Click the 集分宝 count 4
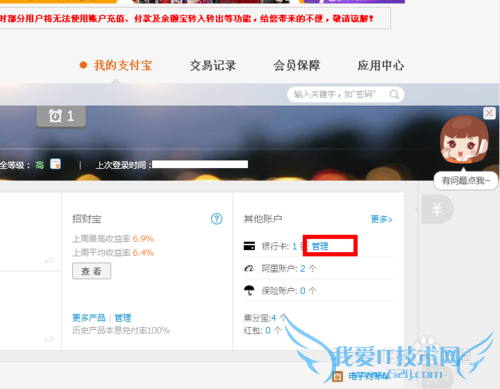Screen dimensions: 500x389 [x=274, y=318]
